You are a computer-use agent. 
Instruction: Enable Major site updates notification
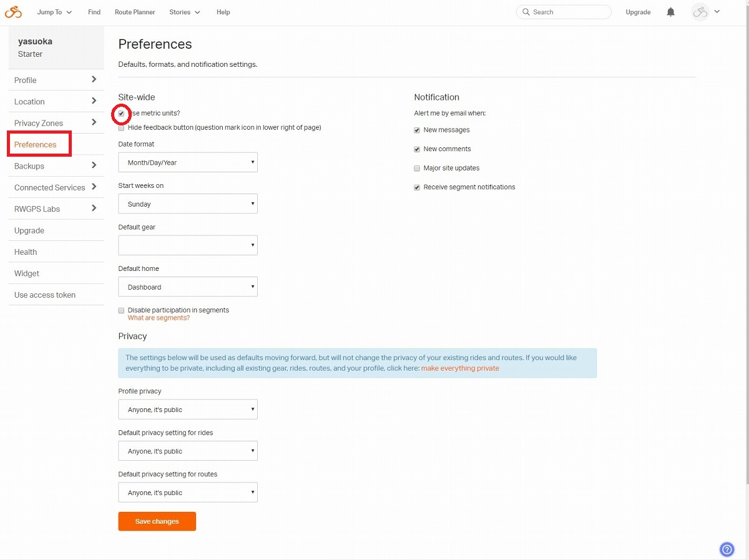[x=417, y=169]
